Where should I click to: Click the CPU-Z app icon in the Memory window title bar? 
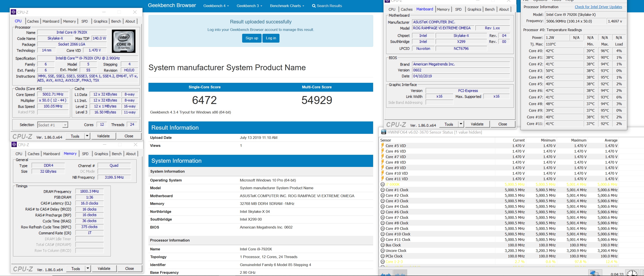[14, 144]
